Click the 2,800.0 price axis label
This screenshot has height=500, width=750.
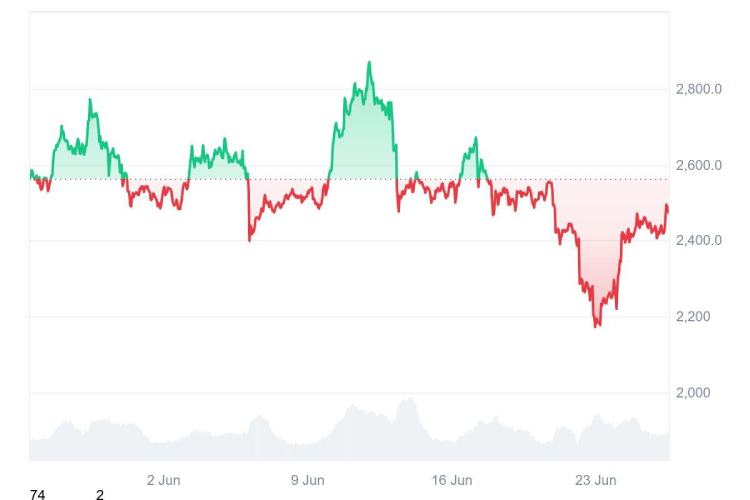[699, 89]
